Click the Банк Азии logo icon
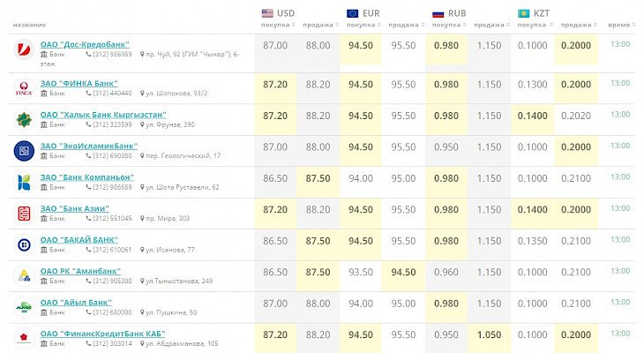 24,214
